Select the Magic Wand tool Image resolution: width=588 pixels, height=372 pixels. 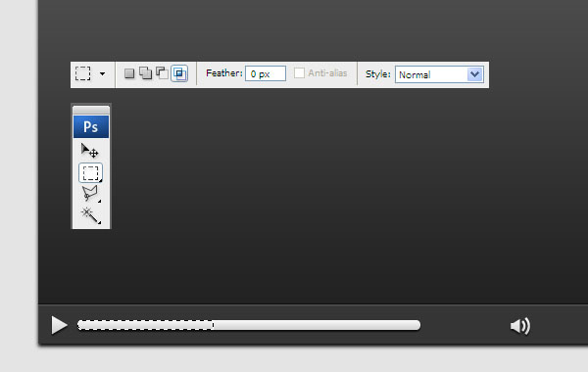pyautogui.click(x=90, y=215)
